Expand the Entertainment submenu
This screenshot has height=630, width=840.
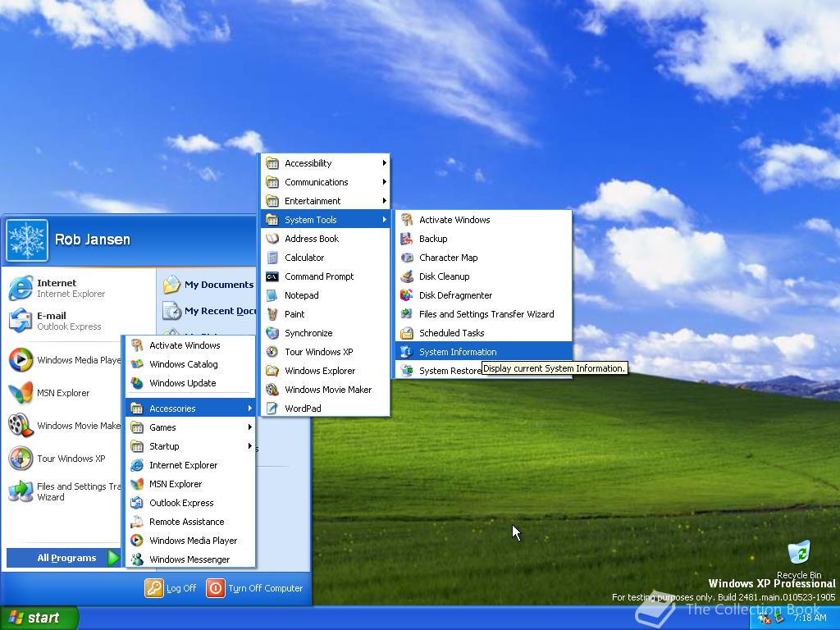click(x=325, y=201)
